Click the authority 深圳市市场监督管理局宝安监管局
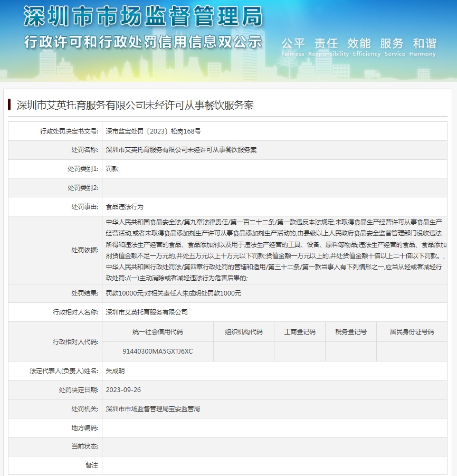 (153, 408)
